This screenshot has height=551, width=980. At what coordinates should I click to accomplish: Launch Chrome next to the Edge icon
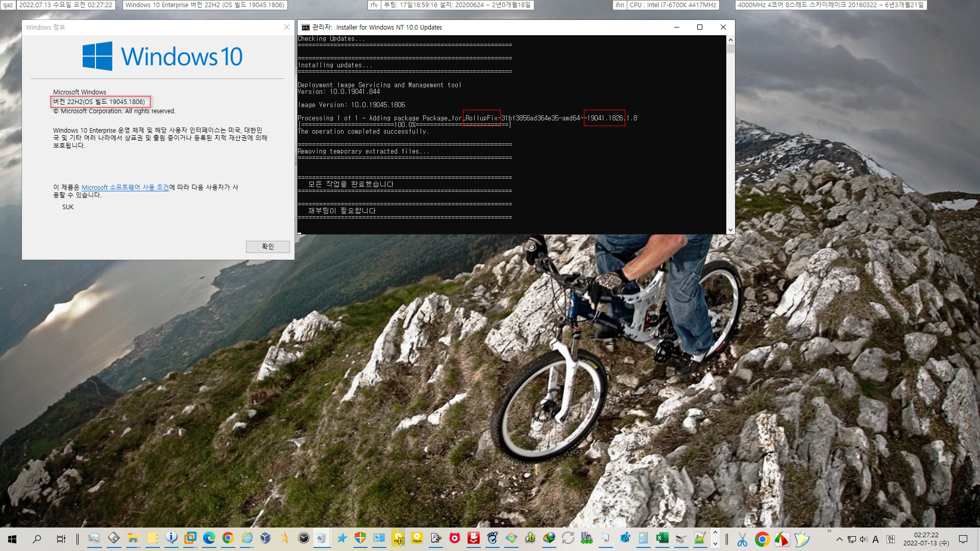(x=228, y=538)
